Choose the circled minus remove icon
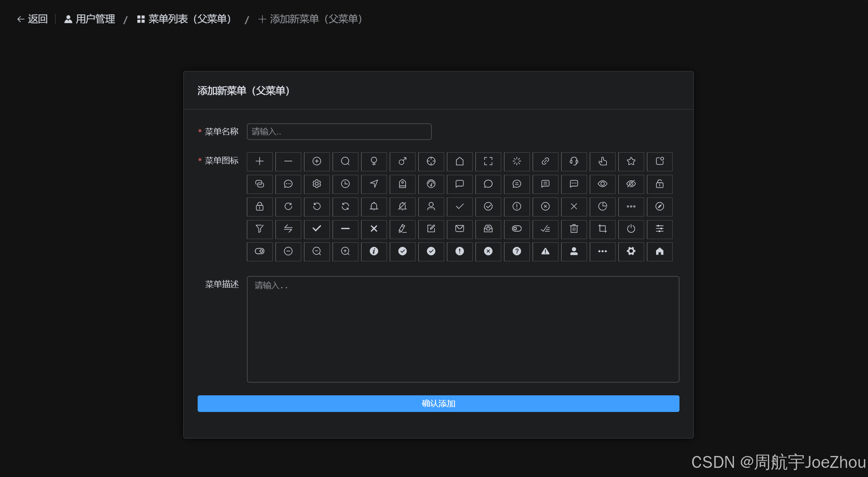Viewport: 868px width, 477px height. (x=288, y=251)
